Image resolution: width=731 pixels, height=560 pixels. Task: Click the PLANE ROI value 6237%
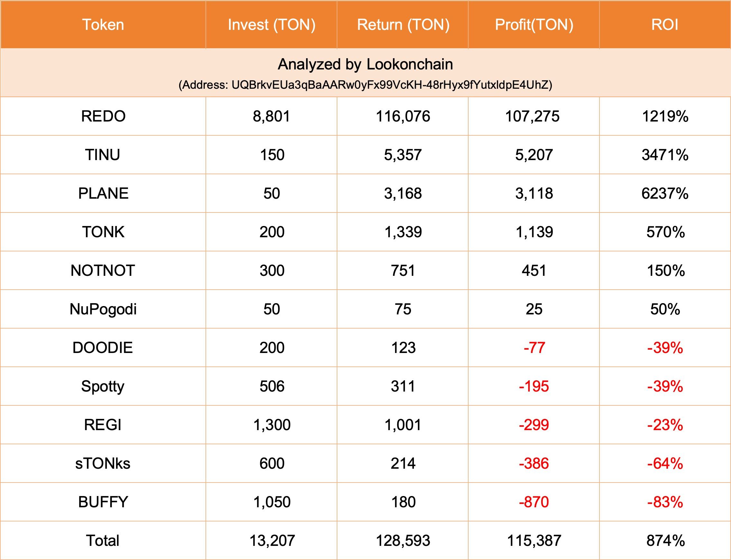665,193
